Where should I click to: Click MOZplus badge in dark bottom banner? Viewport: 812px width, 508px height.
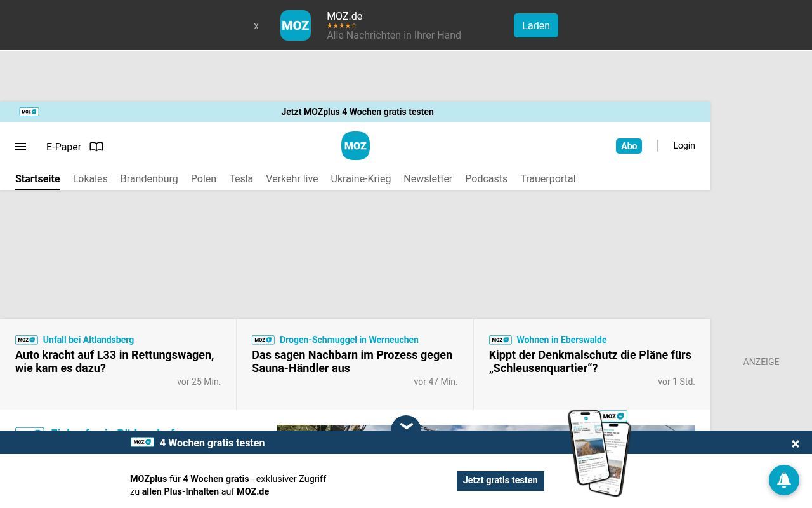click(x=143, y=442)
